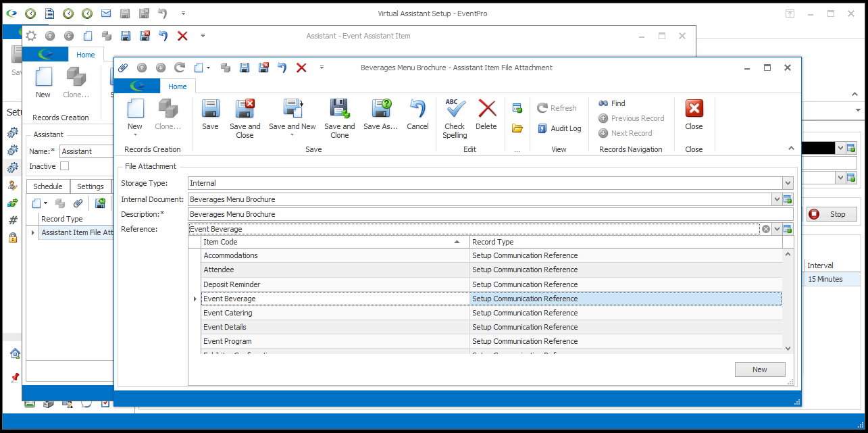Click the red pushpin icon in the left sidebar
The height and width of the screenshot is (433, 868).
[15, 377]
